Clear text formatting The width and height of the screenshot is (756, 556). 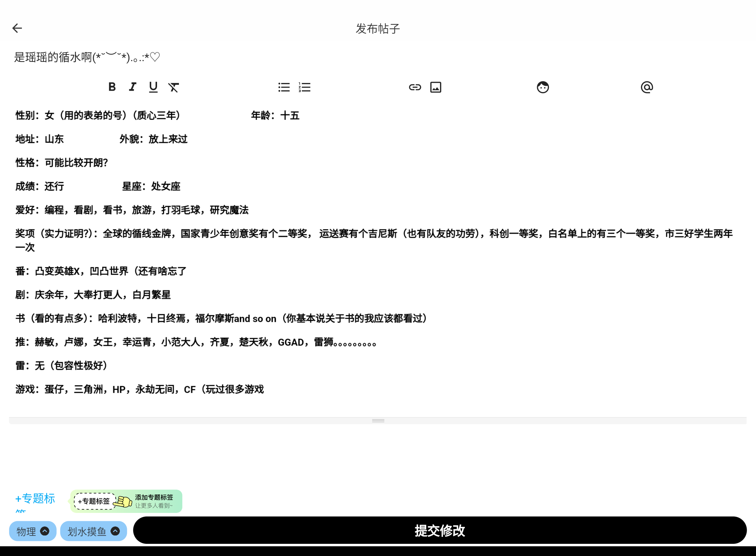174,87
